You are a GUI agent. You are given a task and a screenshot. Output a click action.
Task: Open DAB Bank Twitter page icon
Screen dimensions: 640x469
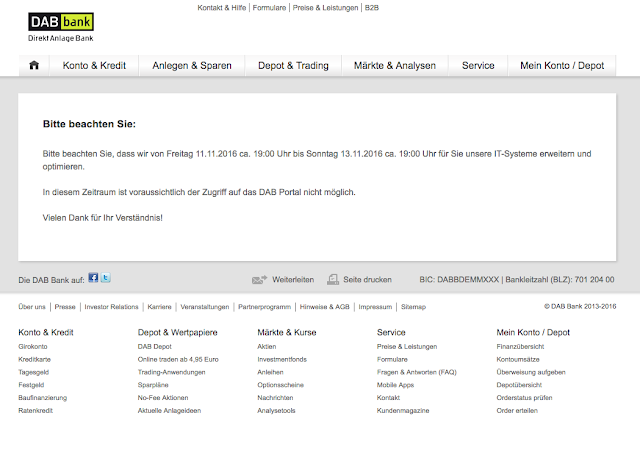(x=106, y=278)
